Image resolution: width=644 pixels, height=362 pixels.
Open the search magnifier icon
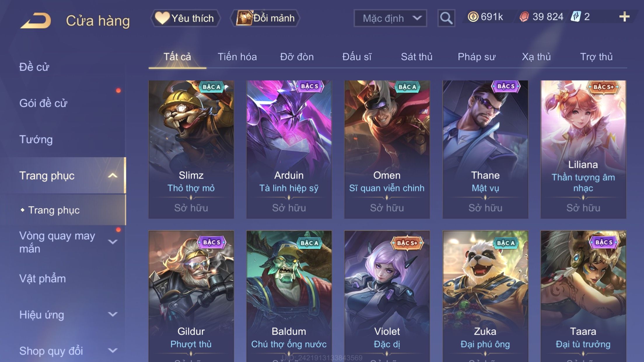tap(446, 18)
